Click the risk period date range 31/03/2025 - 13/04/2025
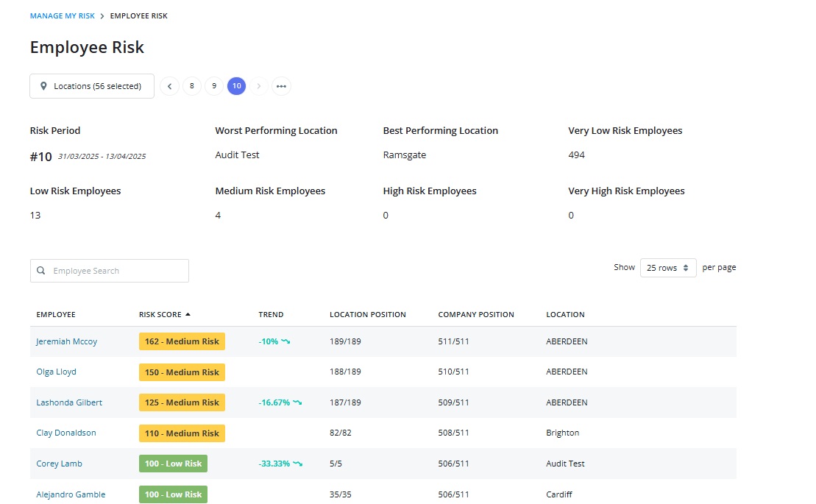Viewport: 816px width, 504px height. point(102,156)
